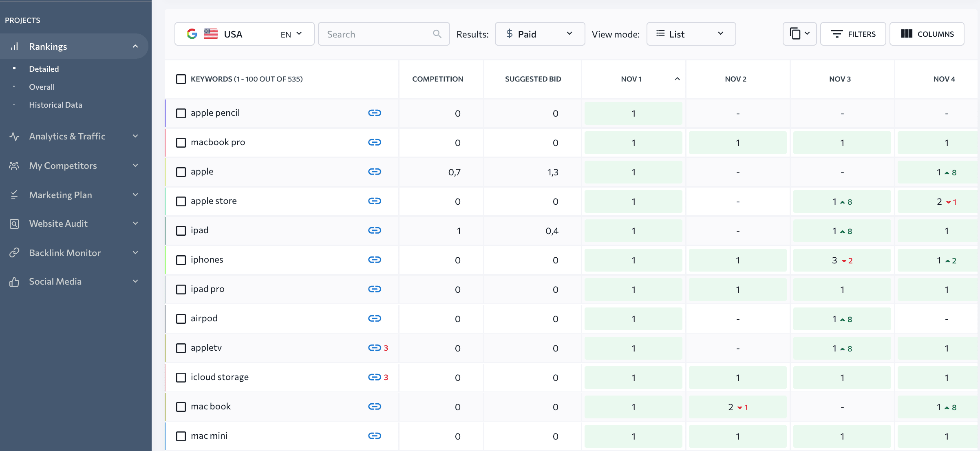Select the Detailed rankings menu item
Viewport: 980px width, 451px height.
click(44, 69)
